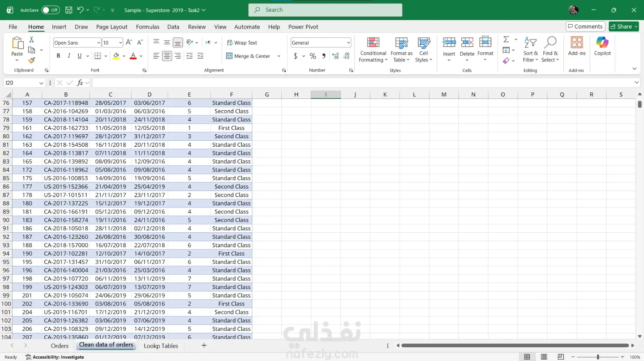
Task: Open Sort & Filter menu
Action: coord(530,50)
